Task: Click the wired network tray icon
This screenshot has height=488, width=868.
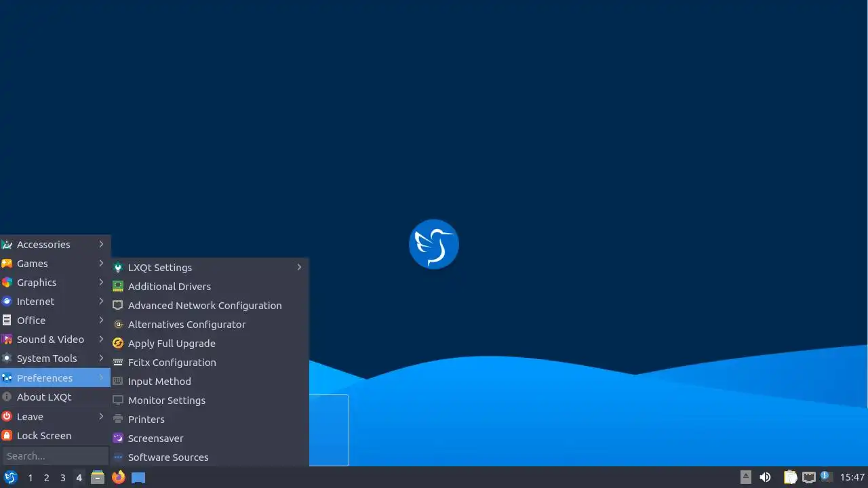Action: point(808,477)
